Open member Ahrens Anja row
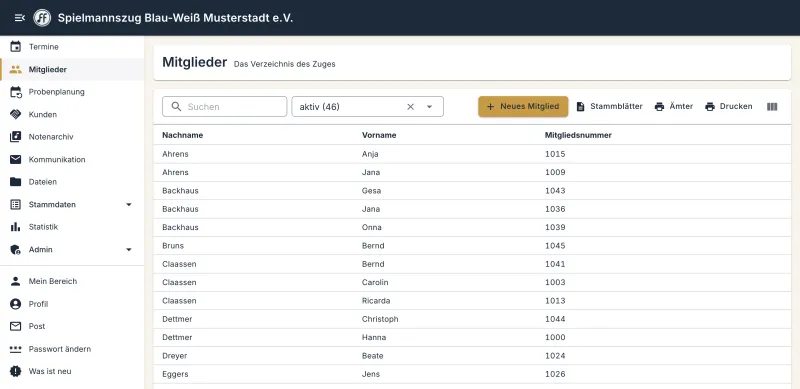This screenshot has height=389, width=800. [472, 154]
